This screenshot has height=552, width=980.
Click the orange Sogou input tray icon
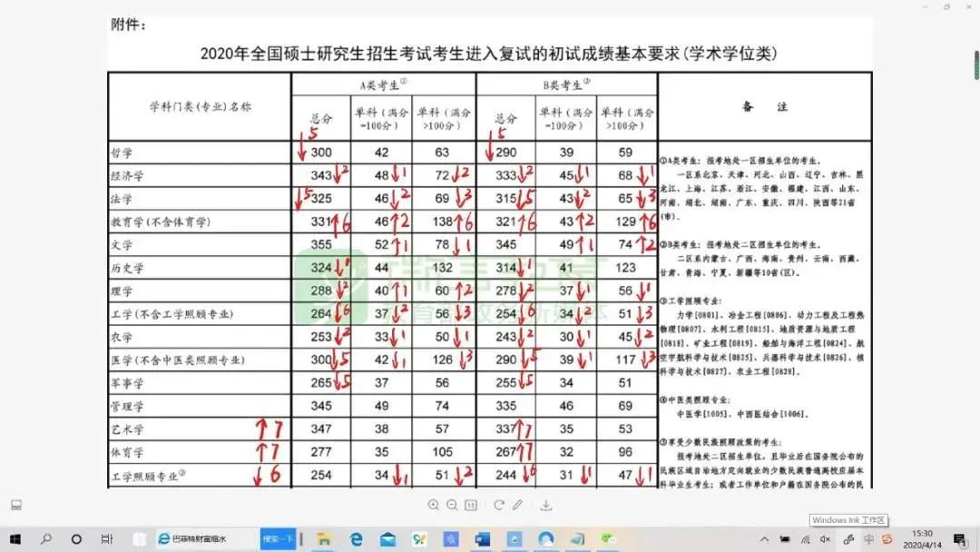[887, 539]
